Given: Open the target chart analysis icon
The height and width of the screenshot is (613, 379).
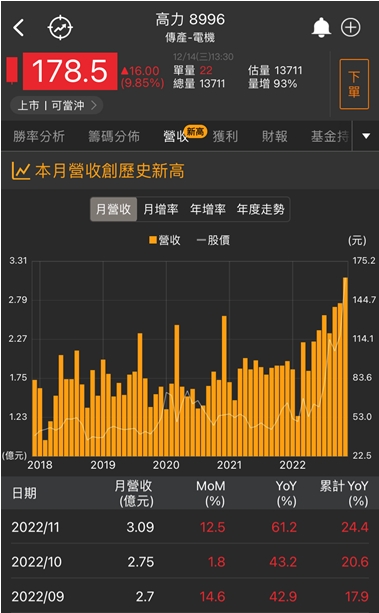Looking at the screenshot, I should coord(60,28).
